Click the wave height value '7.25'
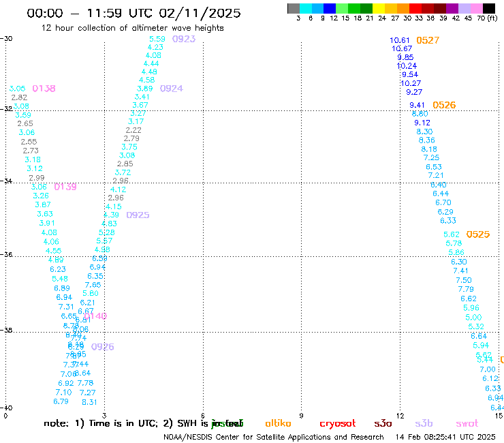504x443 pixels. [431, 157]
